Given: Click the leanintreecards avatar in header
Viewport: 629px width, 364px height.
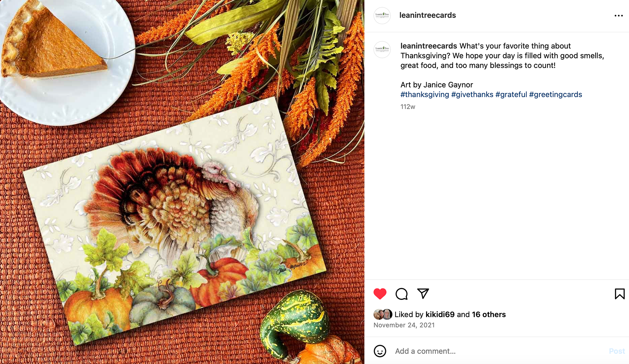Looking at the screenshot, I should click(382, 15).
